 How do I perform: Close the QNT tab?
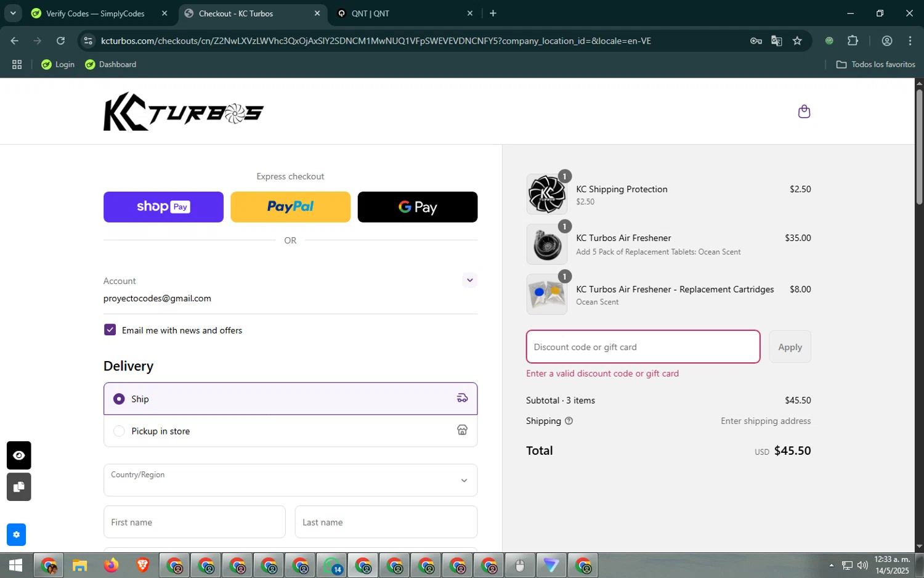[470, 13]
